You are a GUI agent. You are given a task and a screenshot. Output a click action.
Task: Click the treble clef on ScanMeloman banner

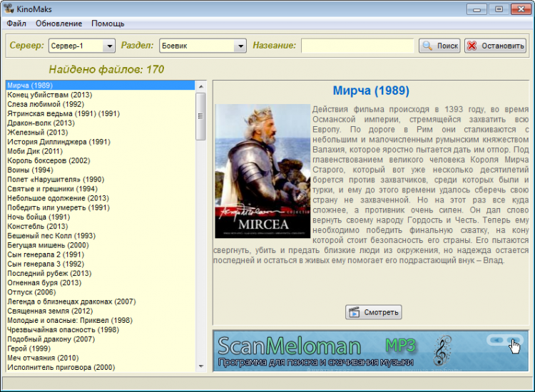tap(442, 351)
